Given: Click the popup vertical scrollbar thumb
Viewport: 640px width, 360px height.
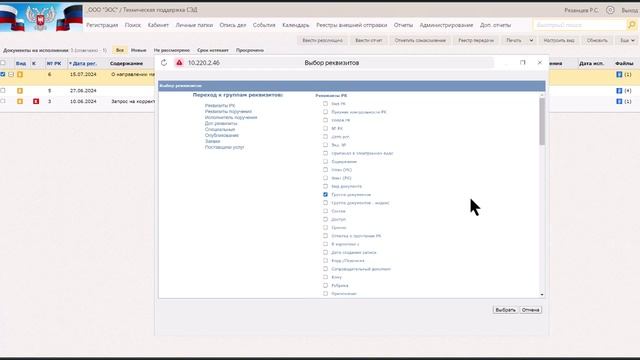Looking at the screenshot, I should 542,122.
